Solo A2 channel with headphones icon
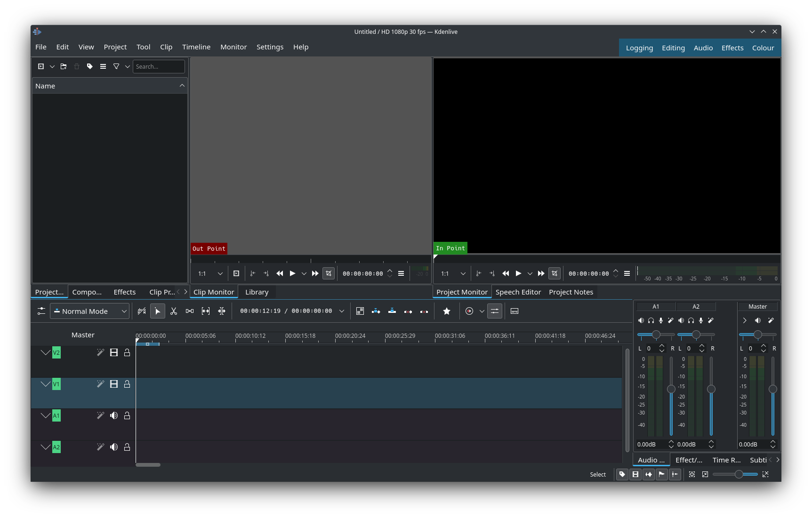This screenshot has width=812, height=518. [x=691, y=320]
